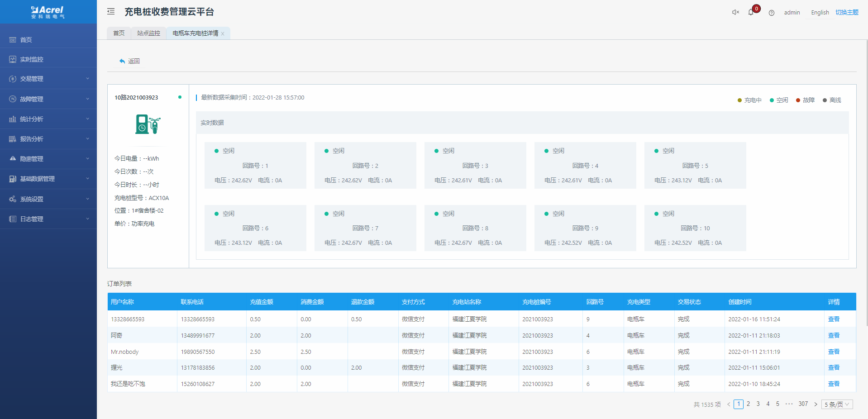
Task: Go to page 2 of orders
Action: point(748,404)
